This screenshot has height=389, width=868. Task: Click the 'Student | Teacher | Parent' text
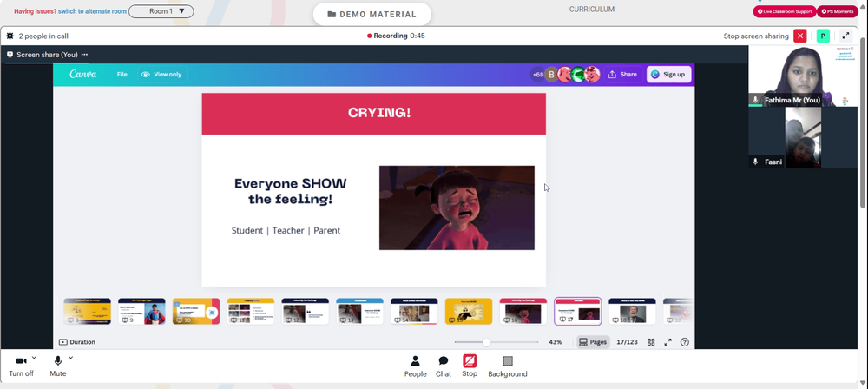point(286,230)
